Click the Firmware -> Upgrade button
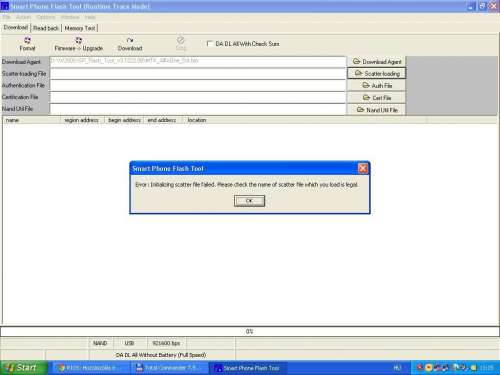This screenshot has width=500, height=375. (79, 44)
